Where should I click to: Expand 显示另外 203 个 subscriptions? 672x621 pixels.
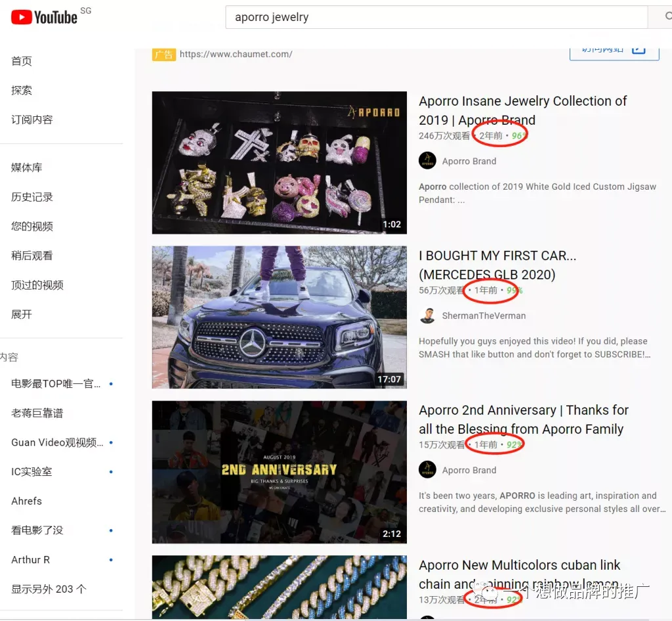pos(49,589)
